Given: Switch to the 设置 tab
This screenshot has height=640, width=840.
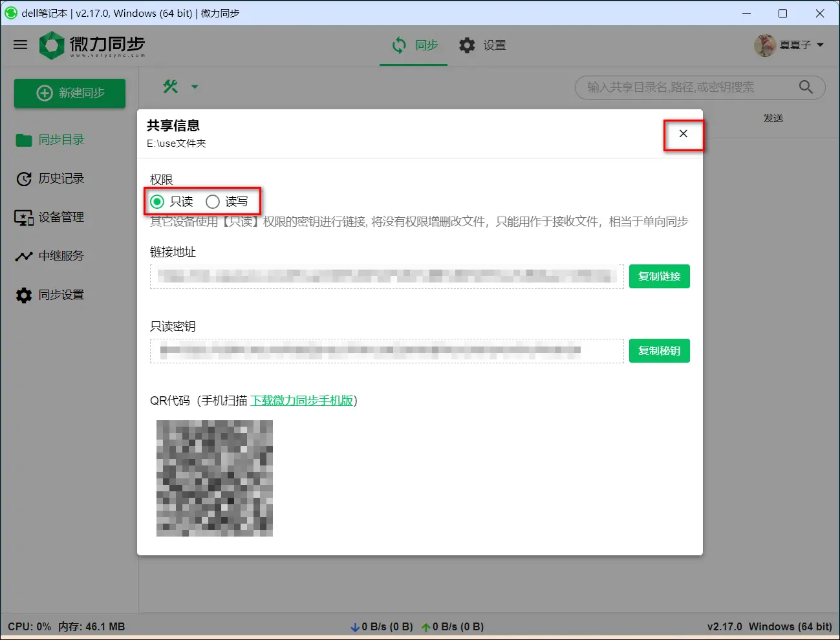Looking at the screenshot, I should coord(482,45).
